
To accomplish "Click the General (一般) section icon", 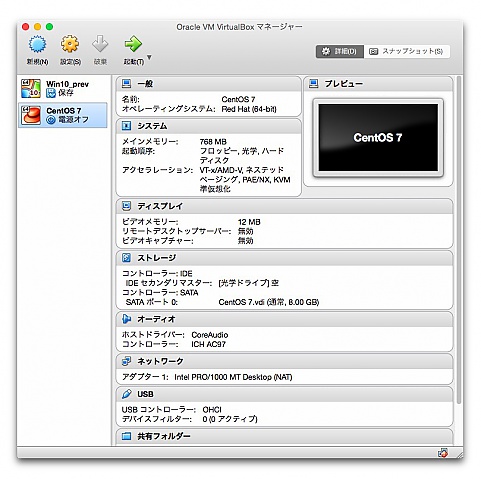I will pos(126,83).
